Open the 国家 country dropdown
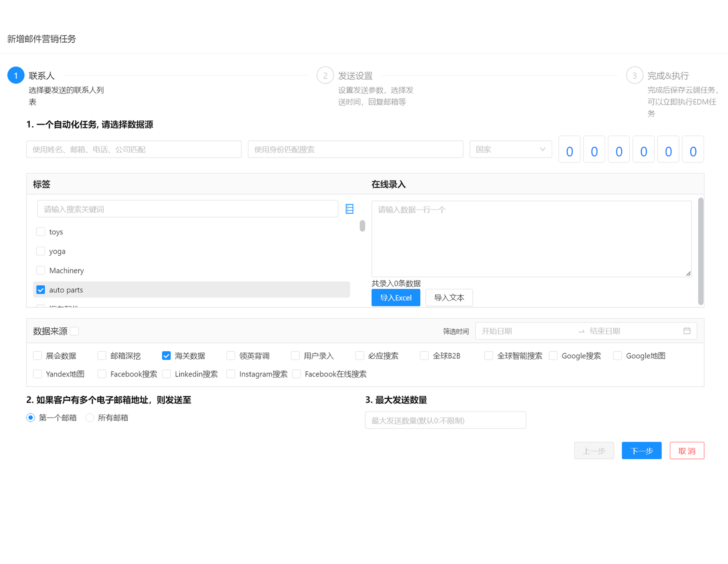The height and width of the screenshot is (564, 728). click(510, 149)
